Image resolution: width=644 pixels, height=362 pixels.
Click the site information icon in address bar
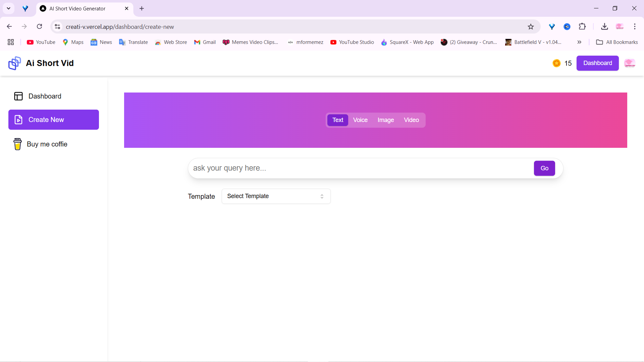tap(58, 27)
